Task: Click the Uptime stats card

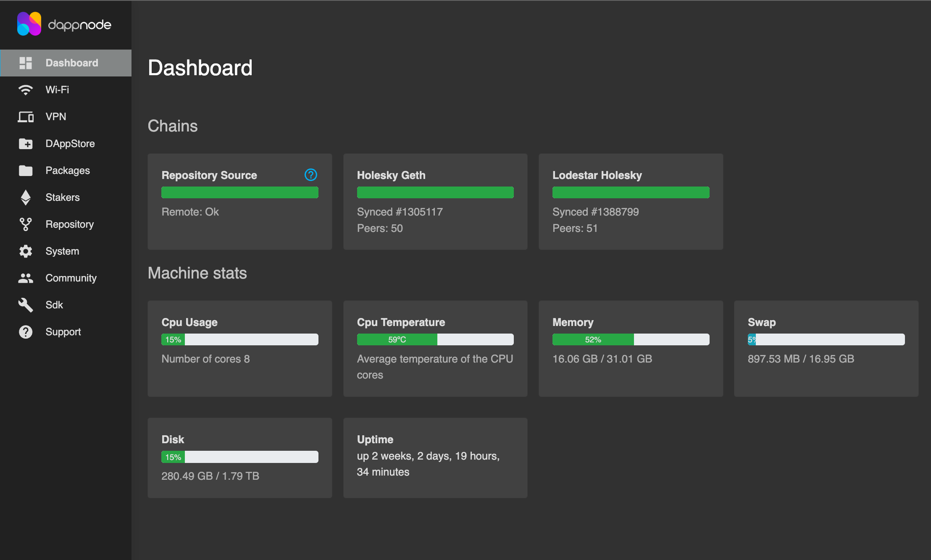Action: pos(435,457)
